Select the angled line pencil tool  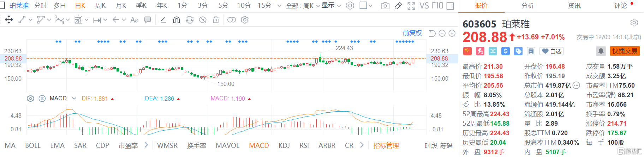coord(163,20)
